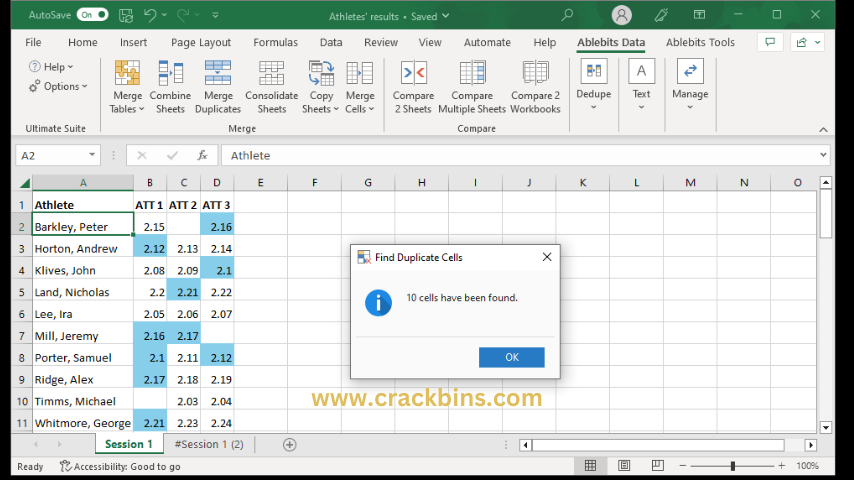
Task: Select row 6 header
Action: [22, 314]
